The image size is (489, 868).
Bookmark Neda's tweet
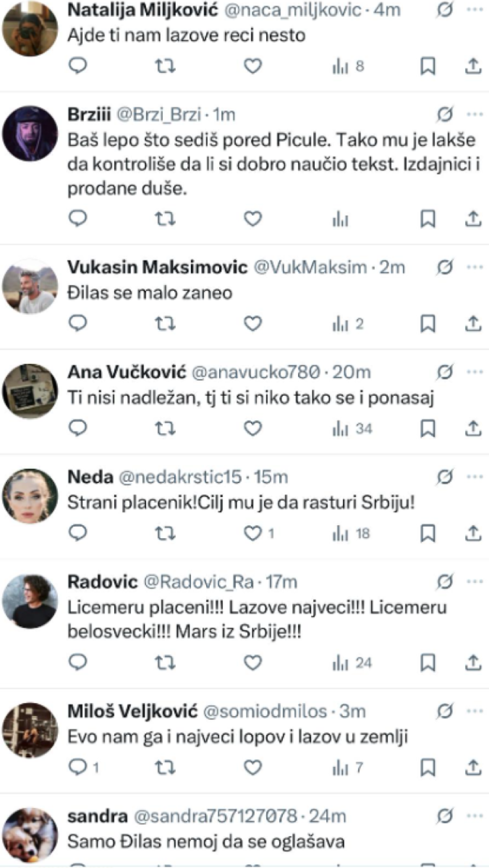[427, 533]
